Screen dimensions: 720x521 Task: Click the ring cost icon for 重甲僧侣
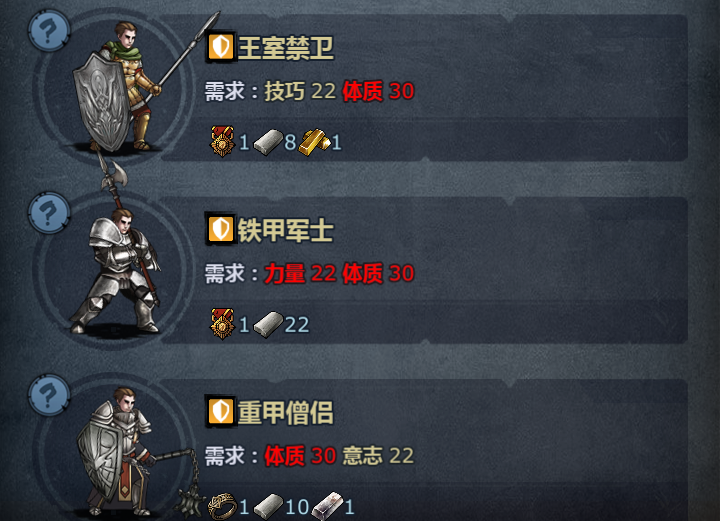[223, 506]
